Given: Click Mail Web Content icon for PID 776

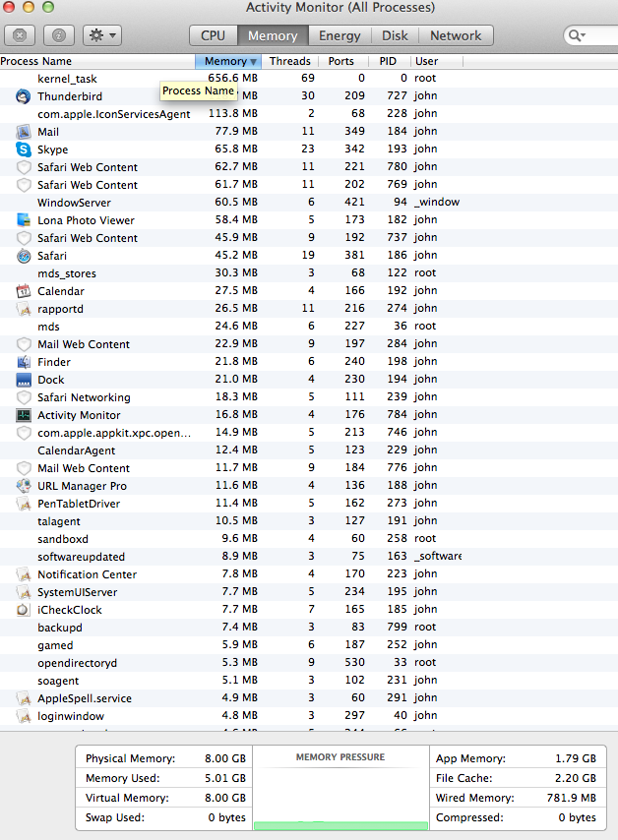Looking at the screenshot, I should coord(23,467).
